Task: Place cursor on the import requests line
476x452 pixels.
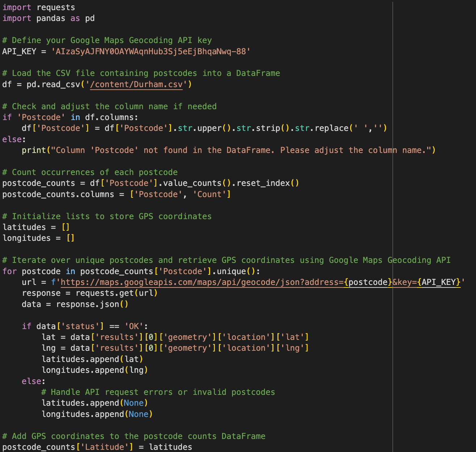Action: click(x=39, y=7)
